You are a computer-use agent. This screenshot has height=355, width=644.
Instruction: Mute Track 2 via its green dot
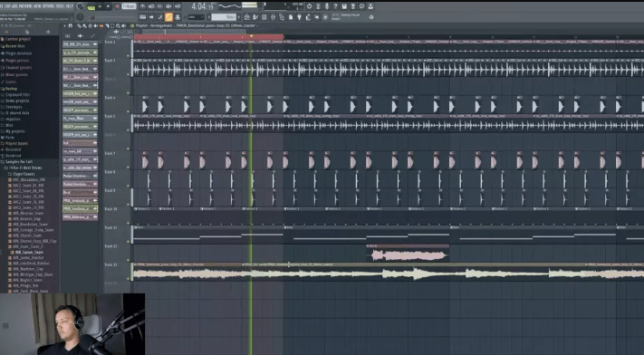(x=128, y=75)
